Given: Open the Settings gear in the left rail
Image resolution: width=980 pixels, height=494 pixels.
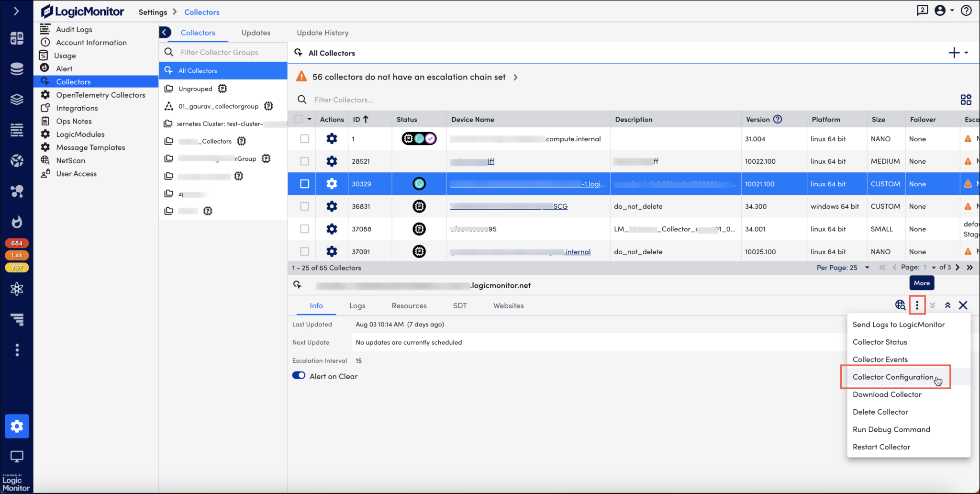Looking at the screenshot, I should pyautogui.click(x=17, y=426).
